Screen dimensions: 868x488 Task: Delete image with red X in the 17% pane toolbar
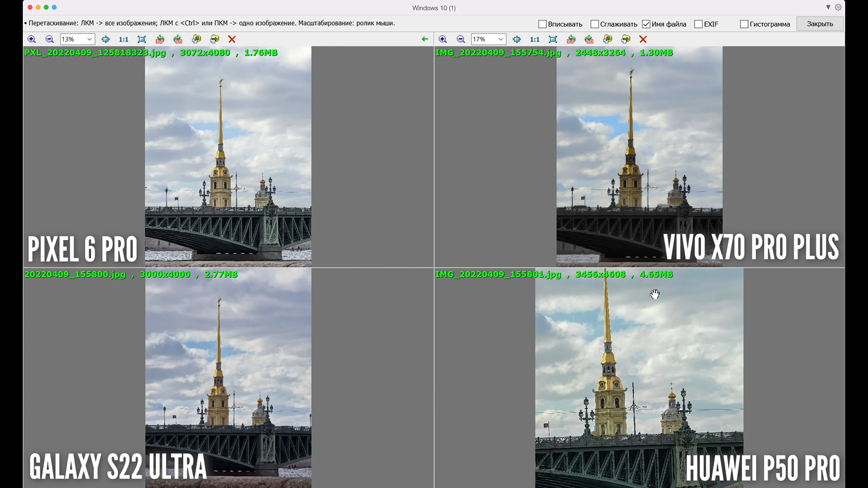pyautogui.click(x=643, y=39)
